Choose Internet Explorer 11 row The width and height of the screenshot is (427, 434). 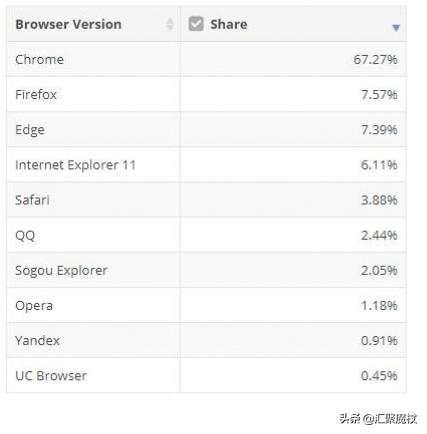[206, 165]
